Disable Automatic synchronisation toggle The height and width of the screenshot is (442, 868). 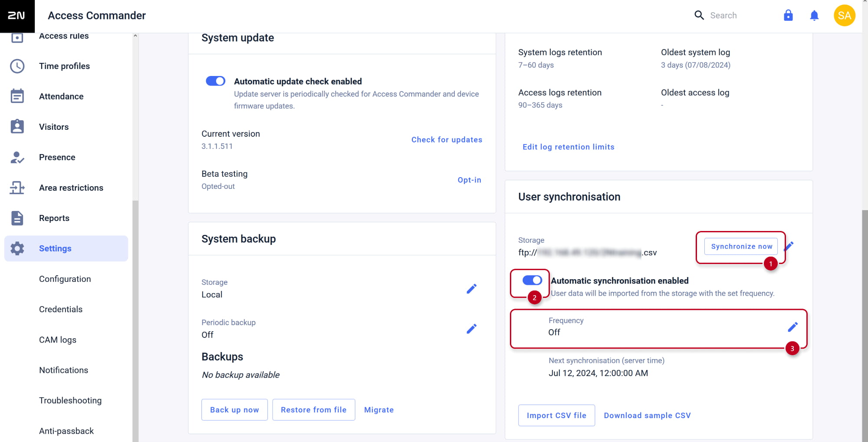(532, 280)
